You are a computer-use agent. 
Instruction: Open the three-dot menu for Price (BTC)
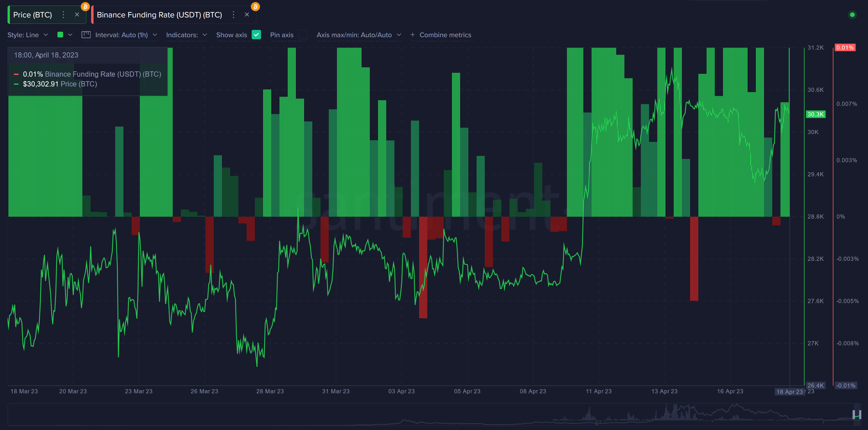coord(63,15)
